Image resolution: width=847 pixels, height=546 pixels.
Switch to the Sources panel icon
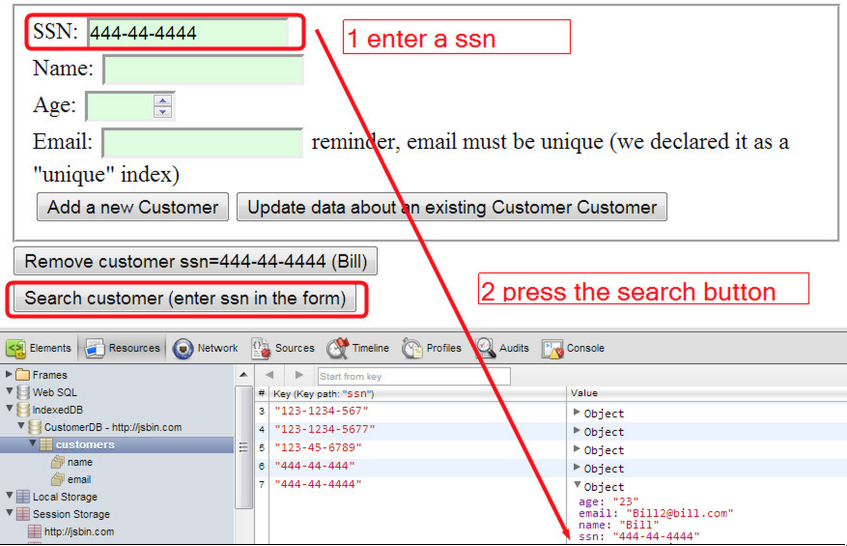[261, 349]
